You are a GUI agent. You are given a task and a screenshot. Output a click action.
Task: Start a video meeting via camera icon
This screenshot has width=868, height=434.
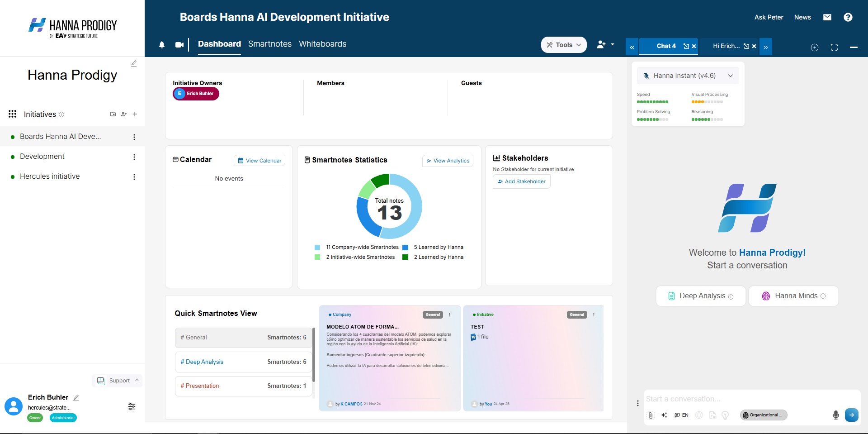coord(179,45)
